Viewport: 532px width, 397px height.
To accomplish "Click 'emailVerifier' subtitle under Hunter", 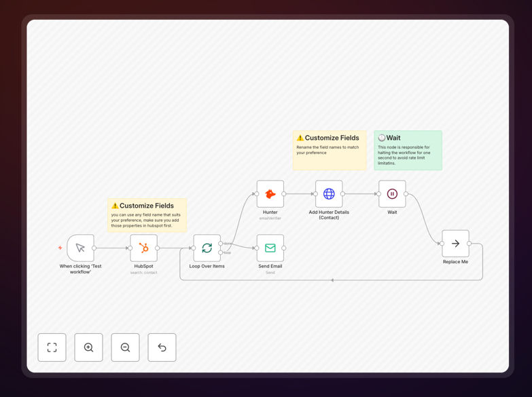I will tap(270, 219).
